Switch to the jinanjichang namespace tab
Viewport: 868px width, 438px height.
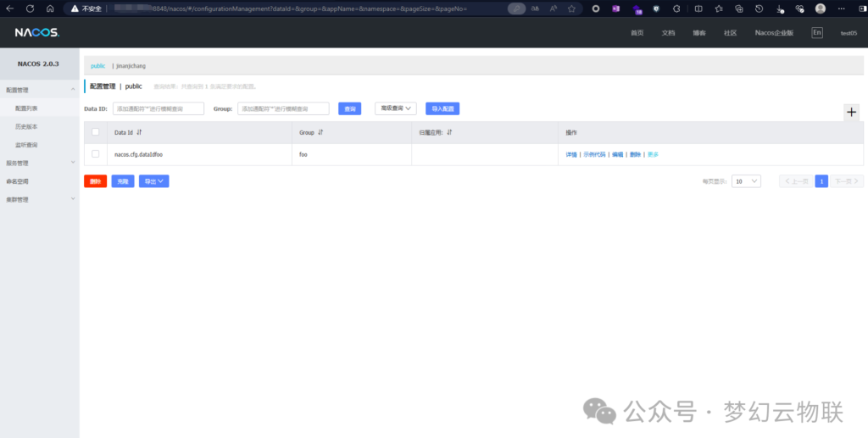pos(131,66)
